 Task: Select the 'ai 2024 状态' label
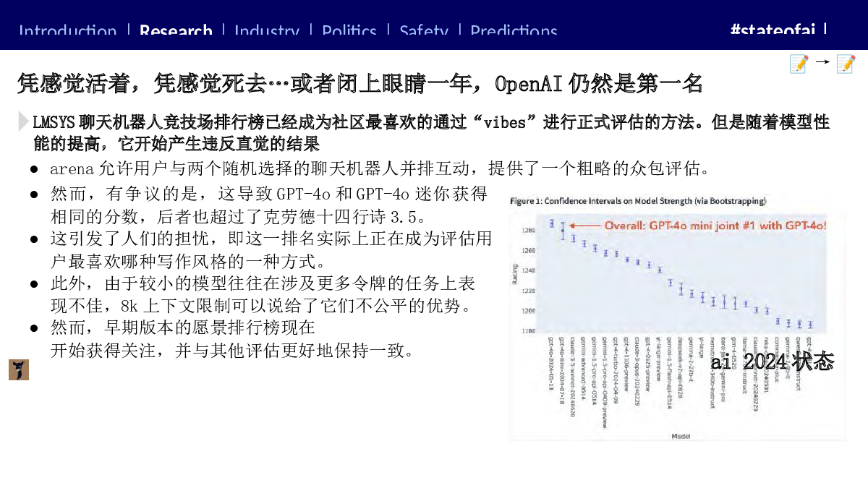[x=772, y=361]
